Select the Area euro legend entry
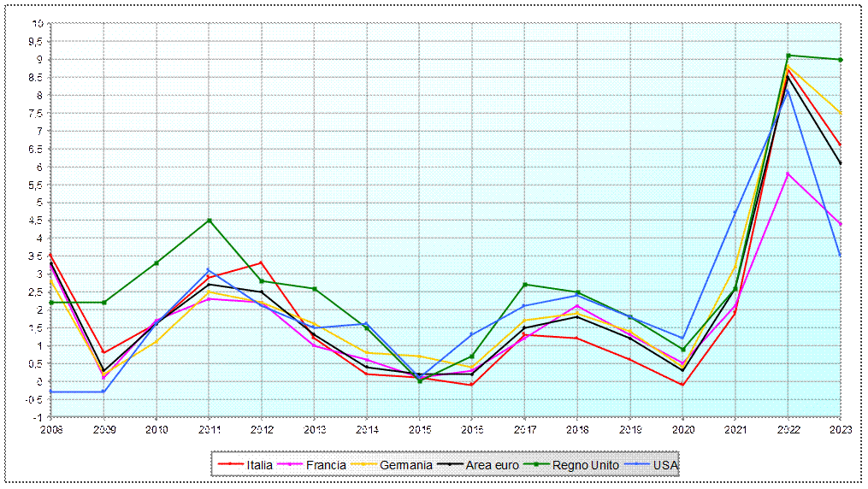The width and height of the screenshot is (868, 489). (x=478, y=465)
